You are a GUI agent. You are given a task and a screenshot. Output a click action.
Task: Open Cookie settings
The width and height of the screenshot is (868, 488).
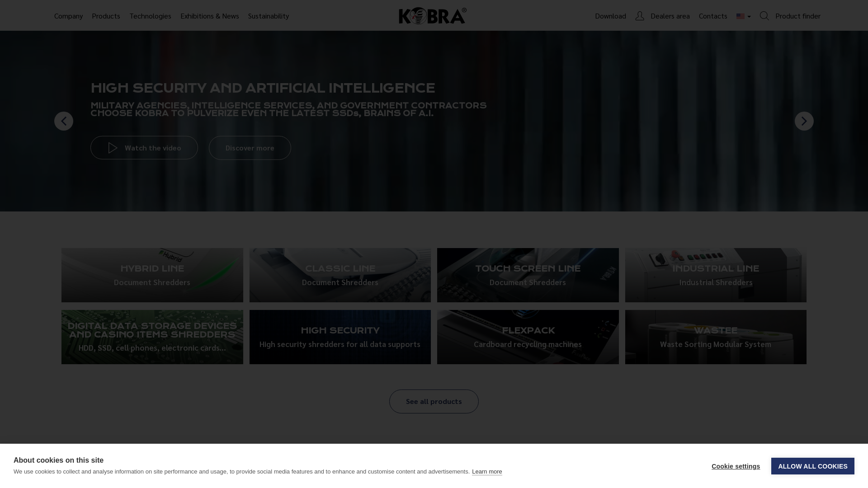736,466
